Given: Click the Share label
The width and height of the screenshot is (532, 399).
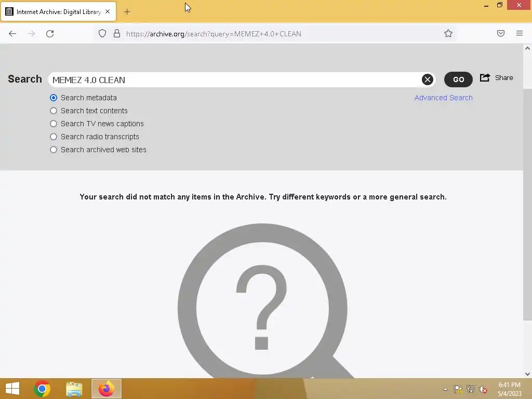Looking at the screenshot, I should 504,78.
